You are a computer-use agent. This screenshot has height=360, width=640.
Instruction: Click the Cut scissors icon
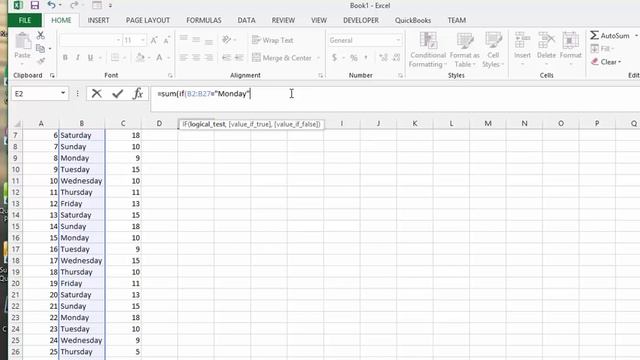point(40,36)
